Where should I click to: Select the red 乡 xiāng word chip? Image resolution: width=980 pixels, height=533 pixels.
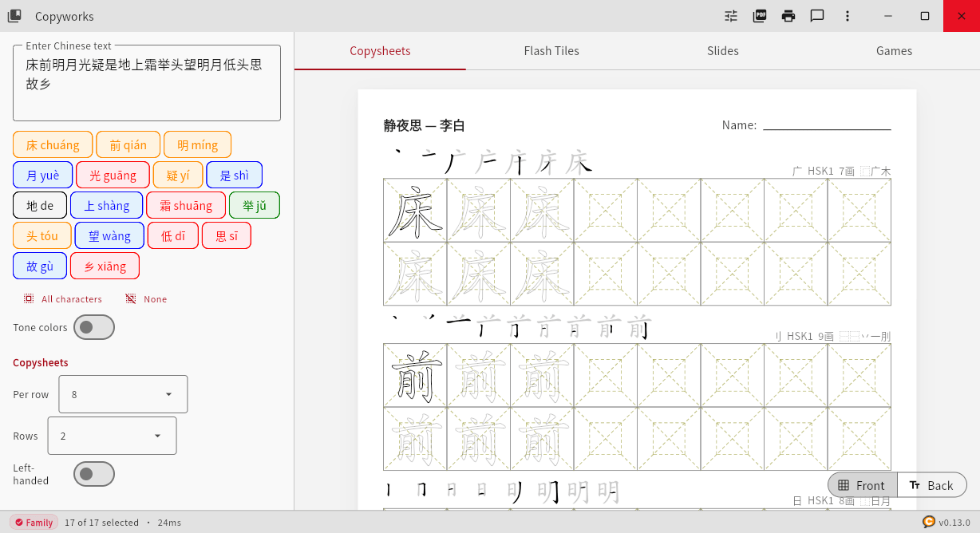click(105, 265)
